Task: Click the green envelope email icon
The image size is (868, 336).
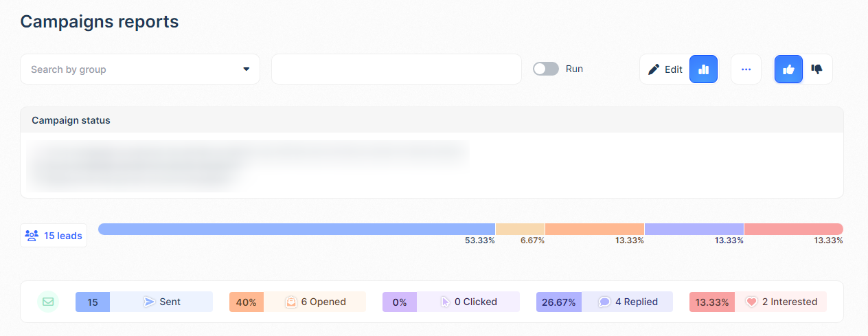Action: click(48, 302)
